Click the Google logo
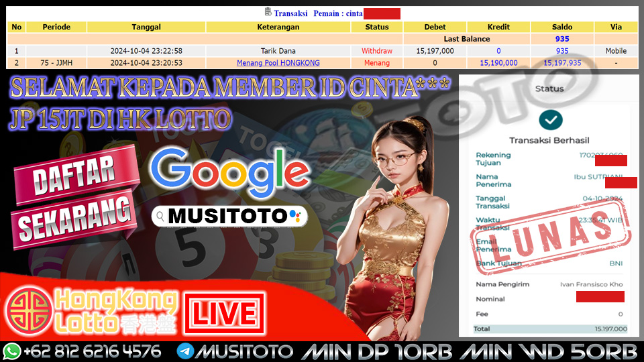 229,172
